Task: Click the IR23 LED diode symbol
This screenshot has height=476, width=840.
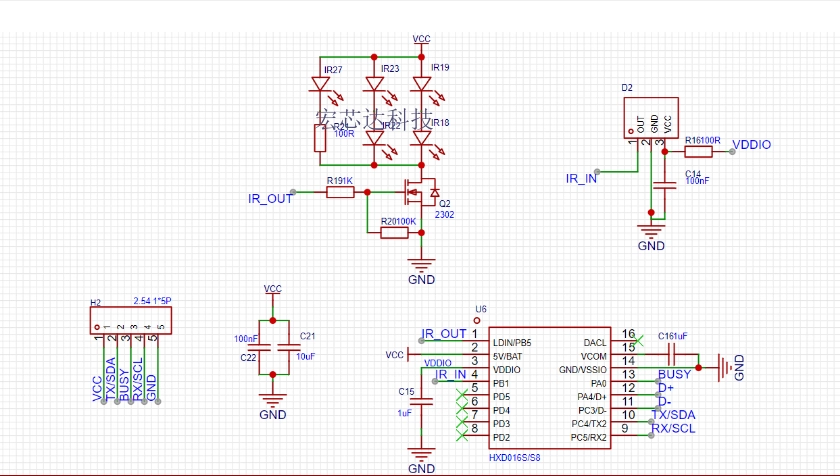Action: point(376,84)
